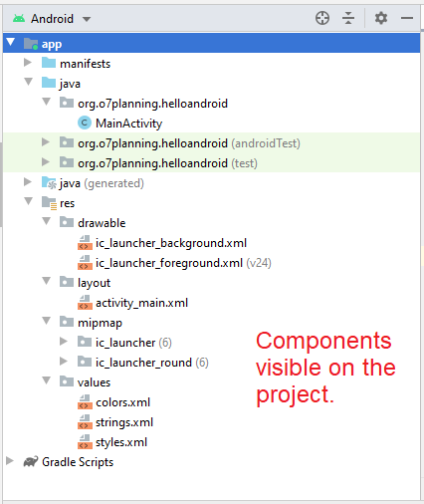This screenshot has width=424, height=504.
Task: Expand the manifests folder
Action: pos(28,63)
